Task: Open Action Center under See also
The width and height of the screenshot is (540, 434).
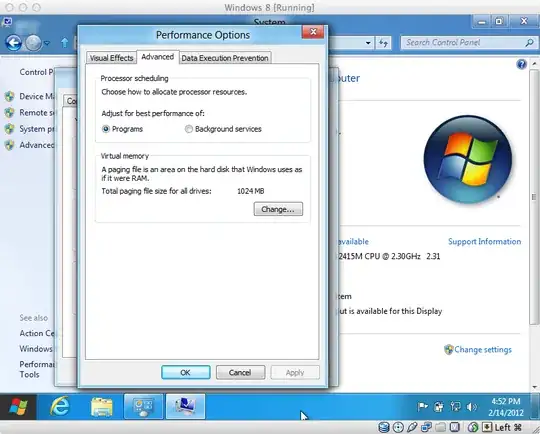Action: pos(37,333)
